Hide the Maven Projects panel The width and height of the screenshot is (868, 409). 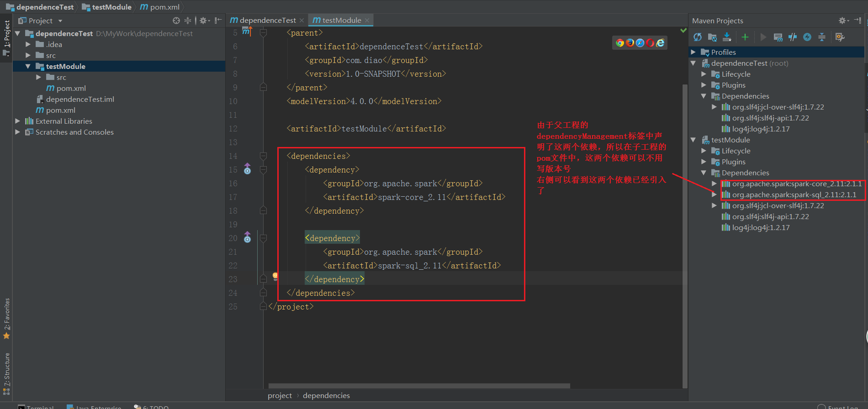tap(857, 21)
